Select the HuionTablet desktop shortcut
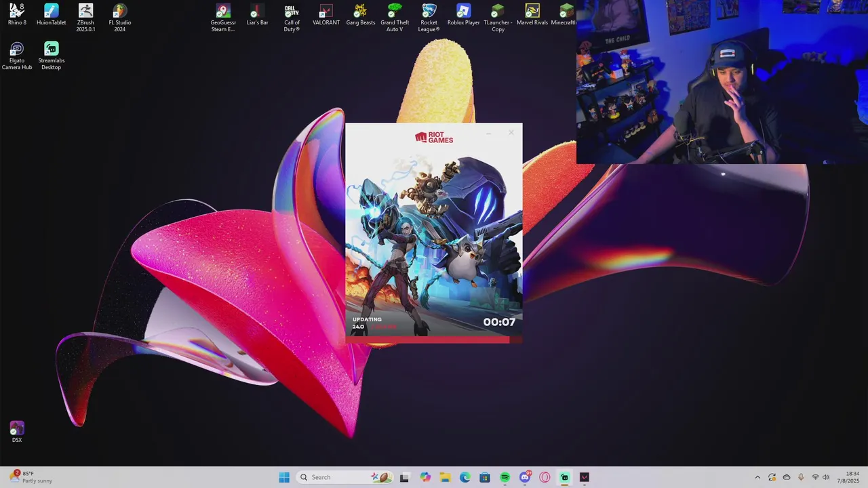 point(51,14)
